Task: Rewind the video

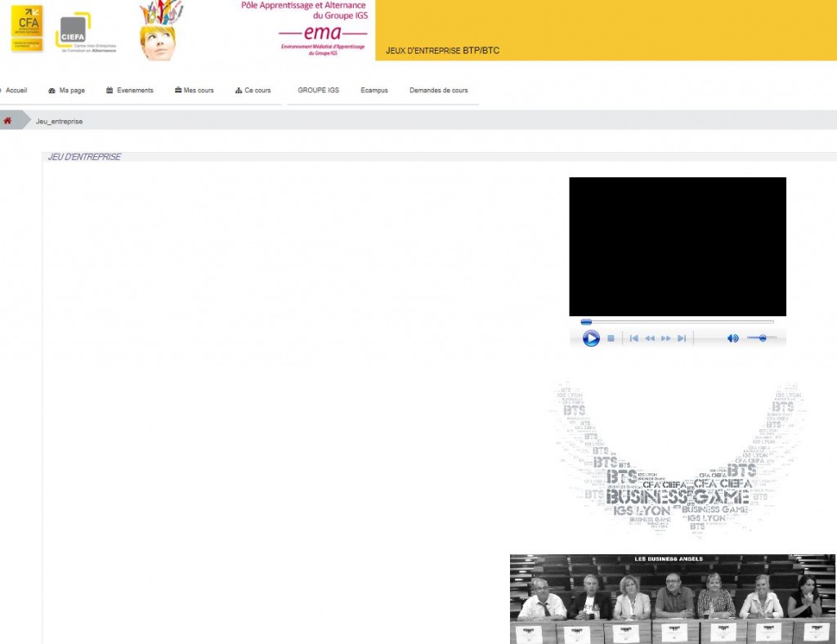Action: (650, 338)
